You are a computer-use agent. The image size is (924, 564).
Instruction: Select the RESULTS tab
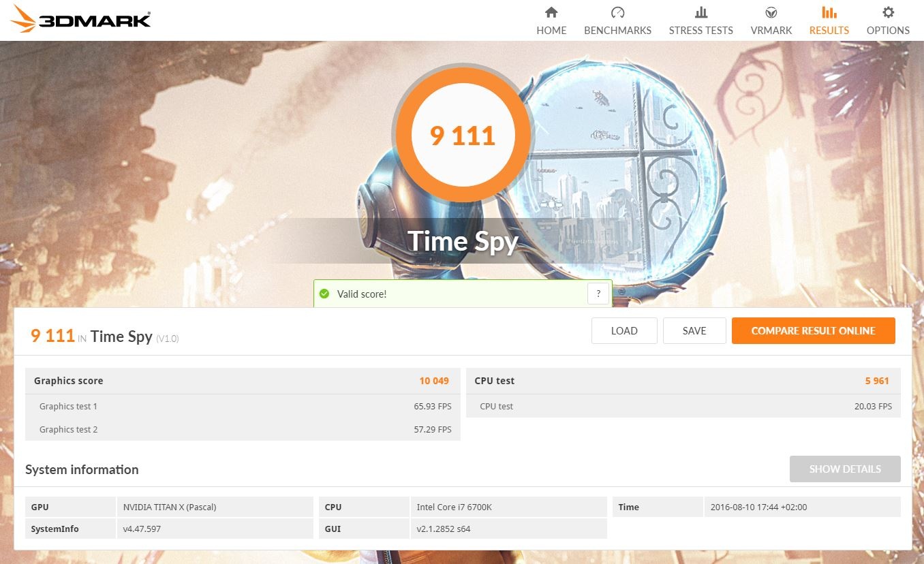click(829, 20)
